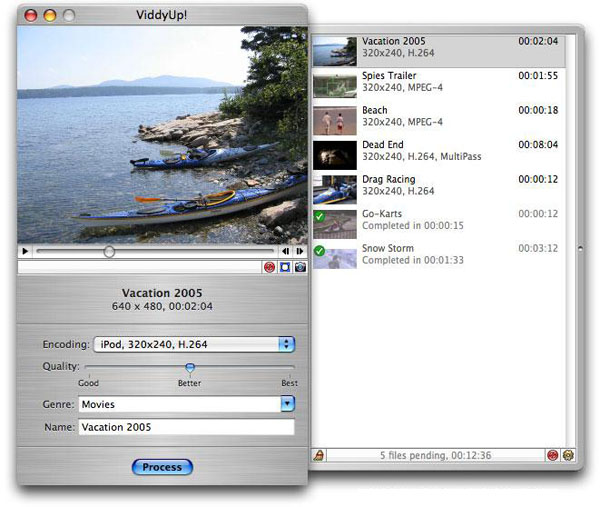Image resolution: width=600 pixels, height=507 pixels.
Task: Step forward one frame in the preview
Action: pyautogui.click(x=298, y=252)
